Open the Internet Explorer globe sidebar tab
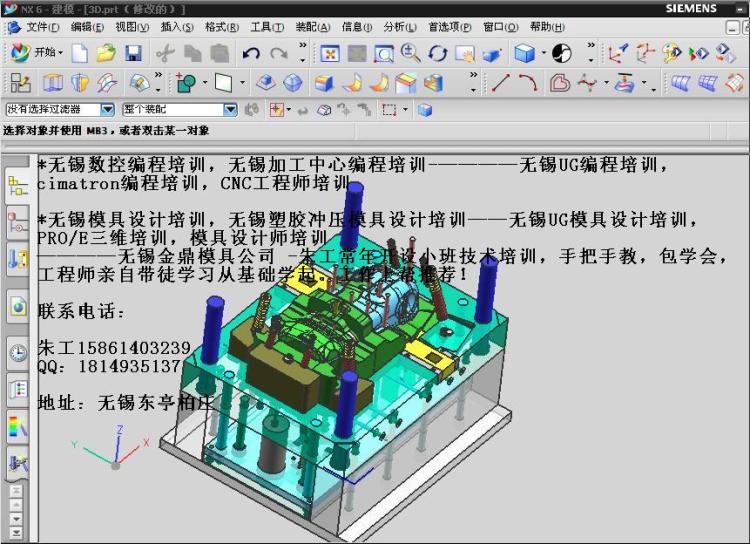 [18, 306]
